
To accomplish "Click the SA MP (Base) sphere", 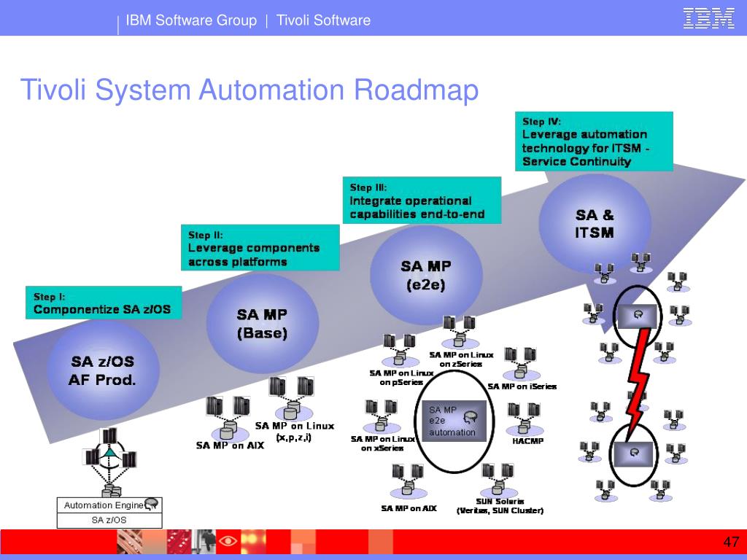I will pyautogui.click(x=263, y=324).
